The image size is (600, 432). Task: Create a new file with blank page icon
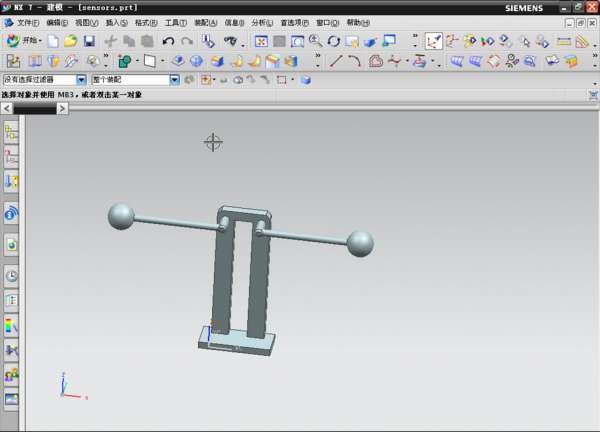pyautogui.click(x=54, y=41)
